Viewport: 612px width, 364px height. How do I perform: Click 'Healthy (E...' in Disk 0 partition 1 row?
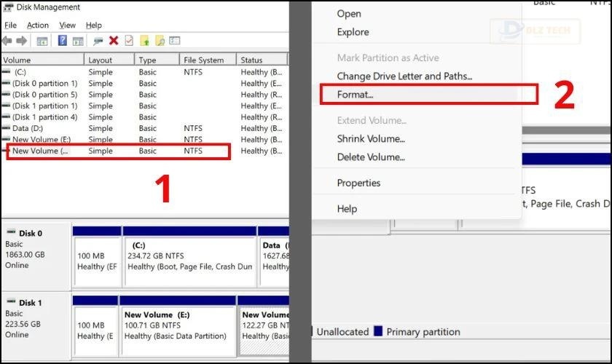(x=261, y=83)
